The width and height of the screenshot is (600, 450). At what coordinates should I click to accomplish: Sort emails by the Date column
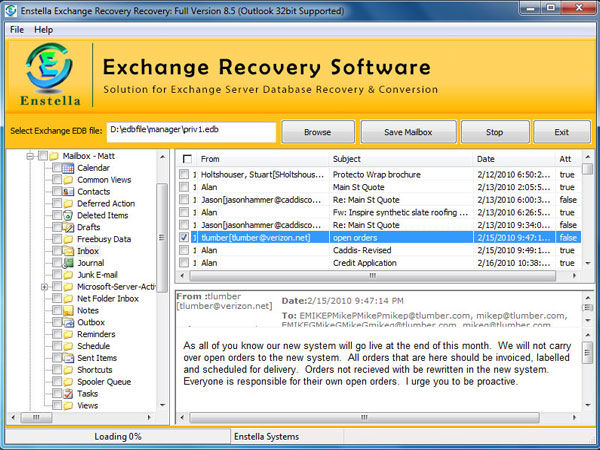(x=514, y=159)
